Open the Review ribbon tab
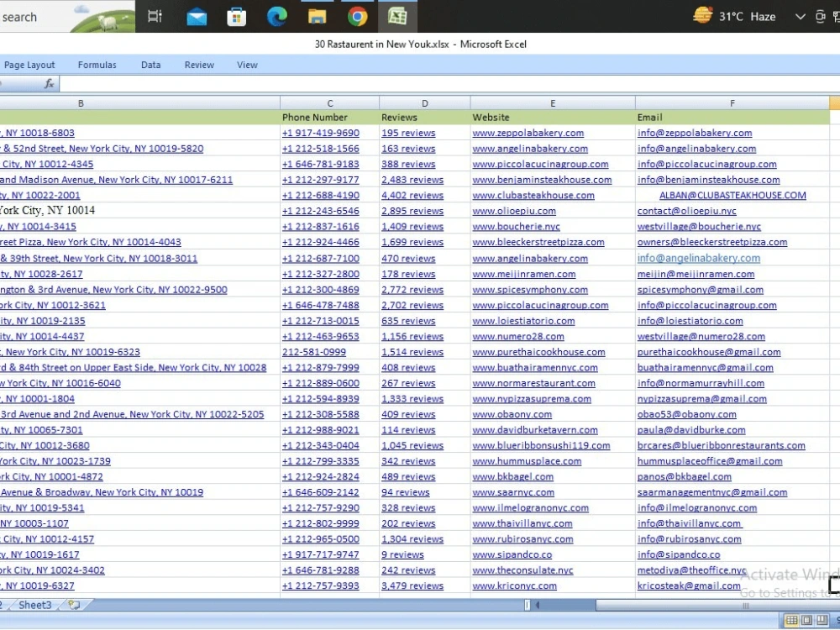 click(x=199, y=65)
